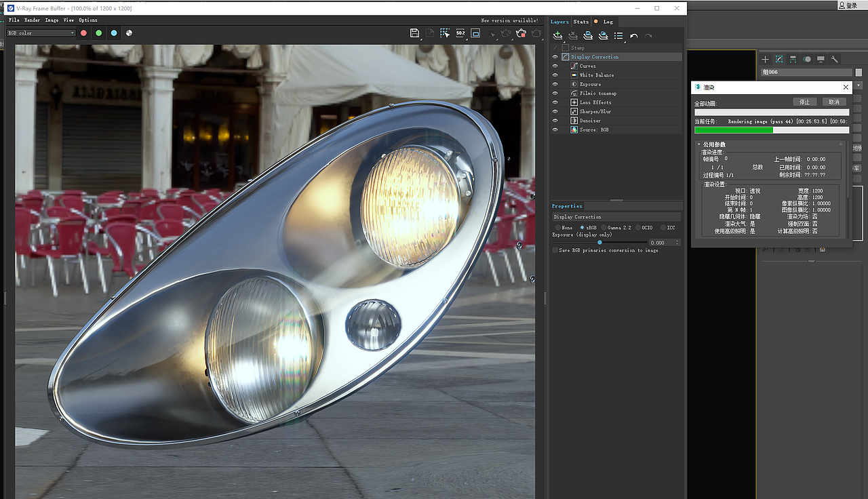The image size is (868, 499).
Task: Toggle visibility of the Exposure layer
Action: 555,84
